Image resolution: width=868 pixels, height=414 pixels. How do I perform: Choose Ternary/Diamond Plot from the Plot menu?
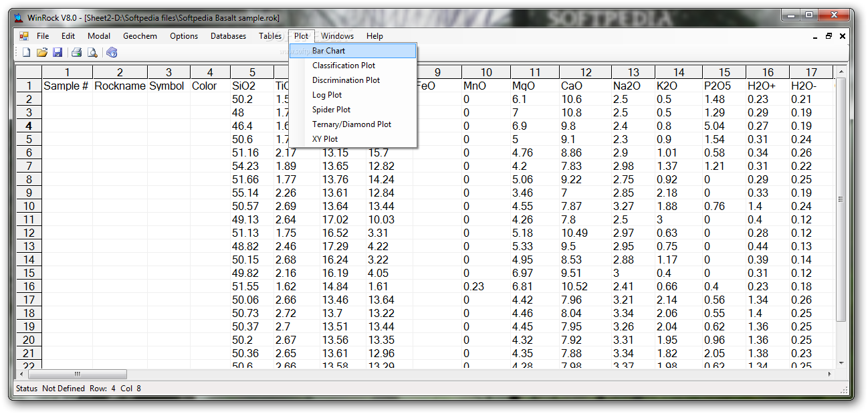point(353,124)
